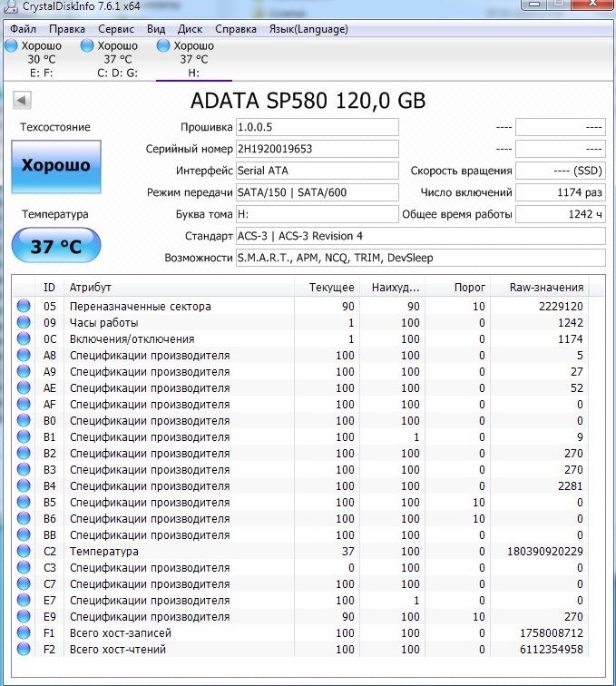Viewport: 616px width, 686px height.
Task: Click status orb for attribute B5
Action: pos(24,502)
